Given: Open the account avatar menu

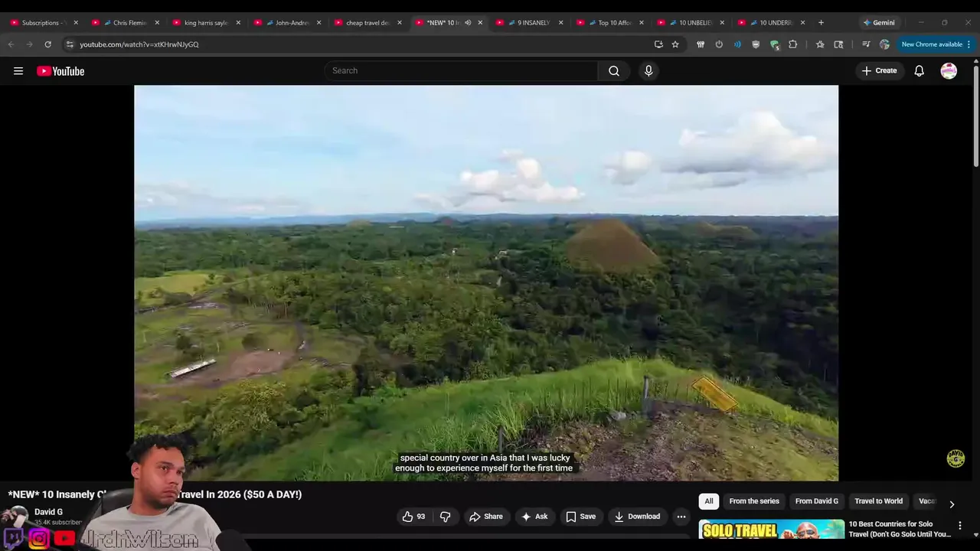Looking at the screenshot, I should pyautogui.click(x=949, y=71).
